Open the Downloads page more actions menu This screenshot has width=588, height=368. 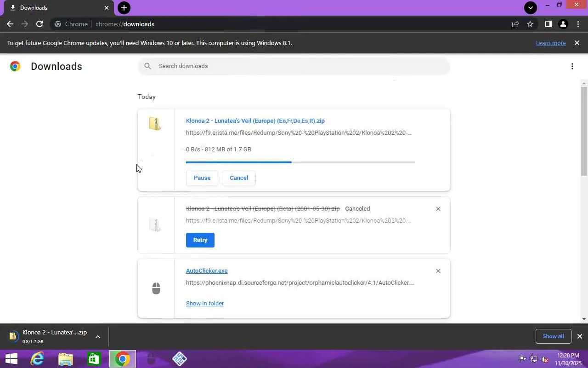(572, 66)
